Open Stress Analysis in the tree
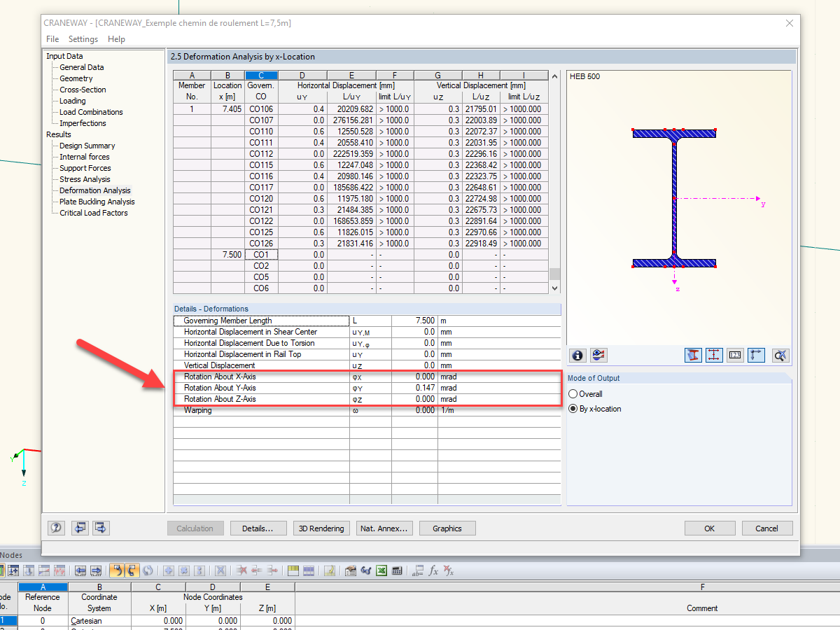840x630 pixels. click(x=85, y=179)
